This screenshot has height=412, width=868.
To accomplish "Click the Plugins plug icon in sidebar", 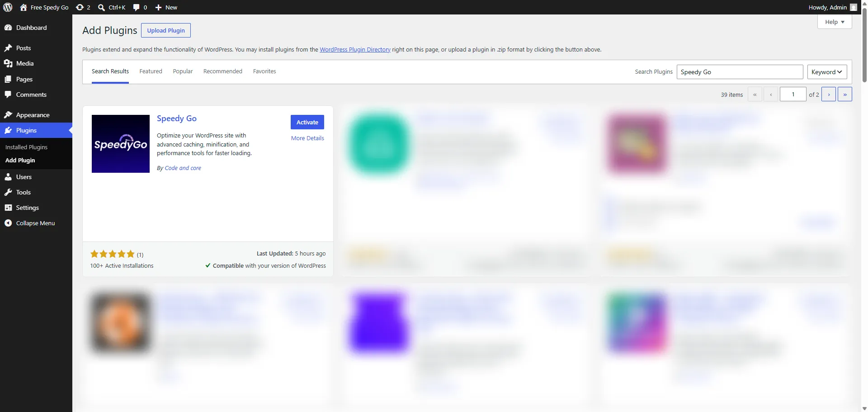I will pos(8,130).
